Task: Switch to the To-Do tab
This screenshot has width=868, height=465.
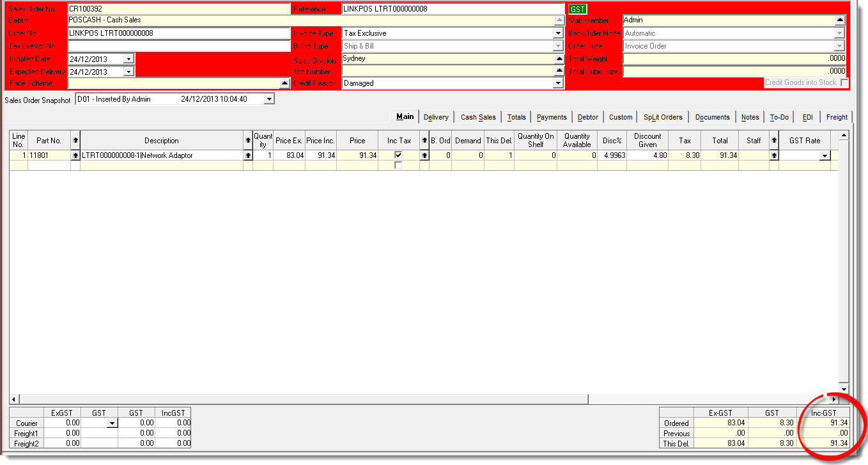Action: pyautogui.click(x=779, y=117)
